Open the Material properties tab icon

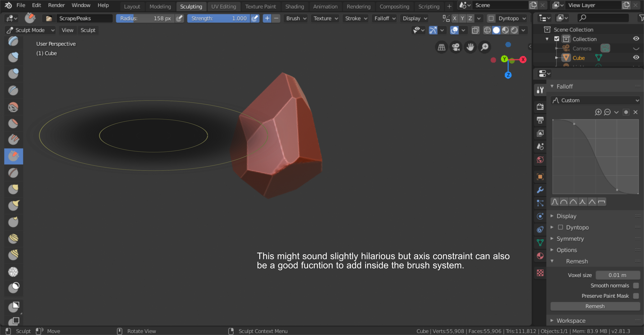(x=540, y=256)
